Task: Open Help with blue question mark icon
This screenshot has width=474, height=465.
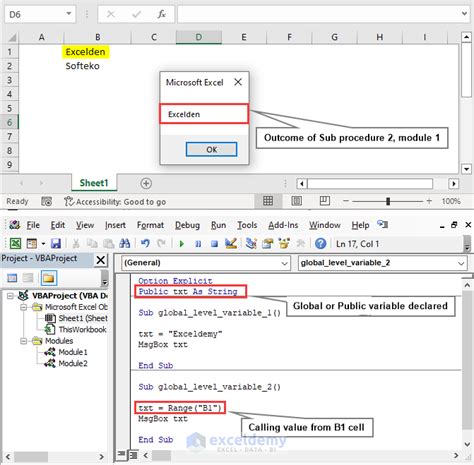Action: [320, 244]
